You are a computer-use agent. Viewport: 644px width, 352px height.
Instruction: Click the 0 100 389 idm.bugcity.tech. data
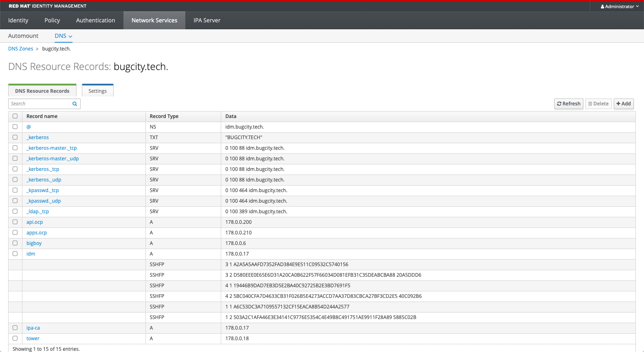pyautogui.click(x=256, y=212)
